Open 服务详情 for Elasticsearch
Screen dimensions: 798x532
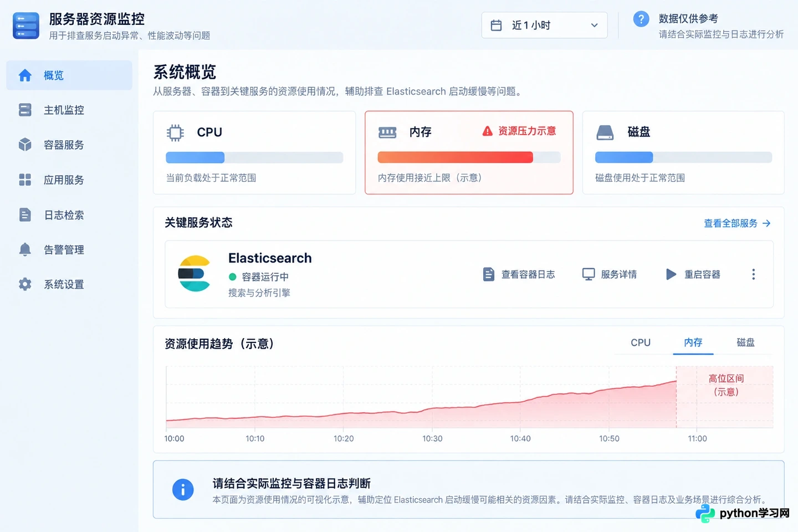(x=610, y=274)
